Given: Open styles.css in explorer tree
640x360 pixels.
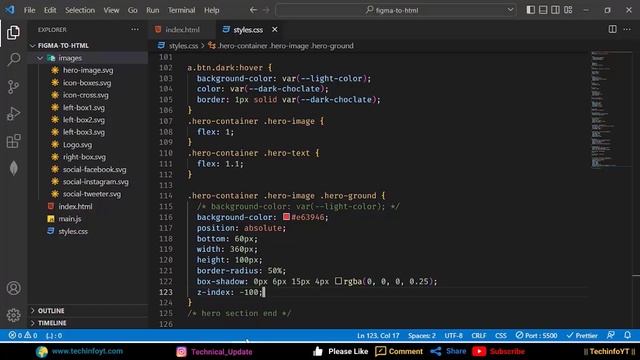Looking at the screenshot, I should point(73,231).
